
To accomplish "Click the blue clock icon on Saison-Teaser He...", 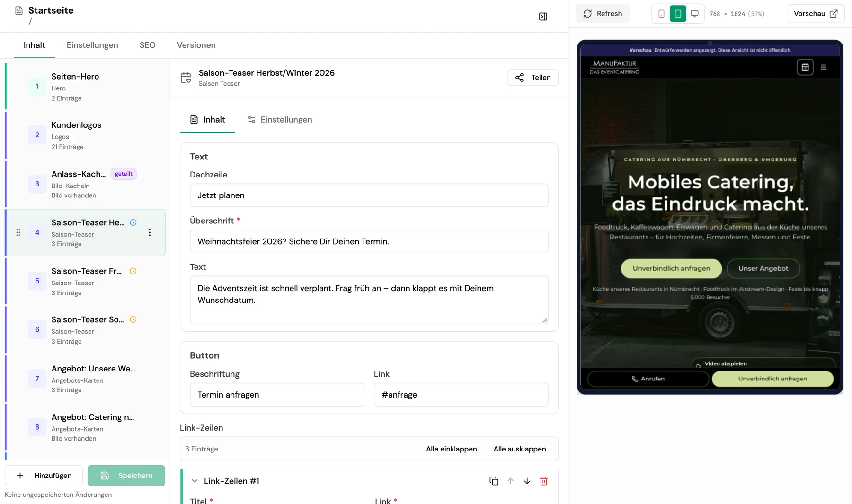I will [133, 222].
